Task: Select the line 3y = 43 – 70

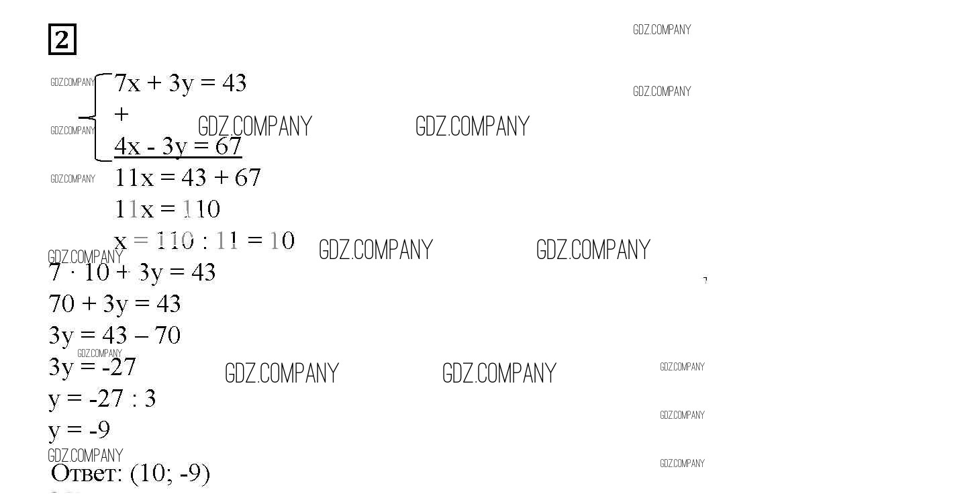Action: 115,335
